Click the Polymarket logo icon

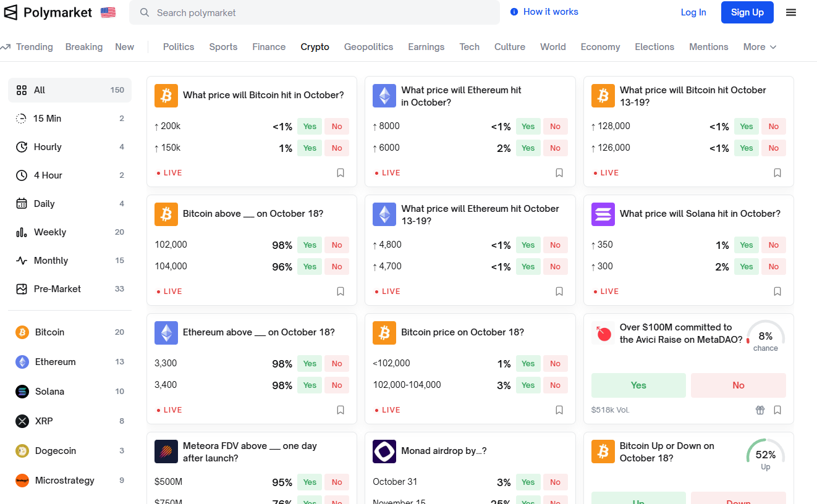pyautogui.click(x=11, y=12)
